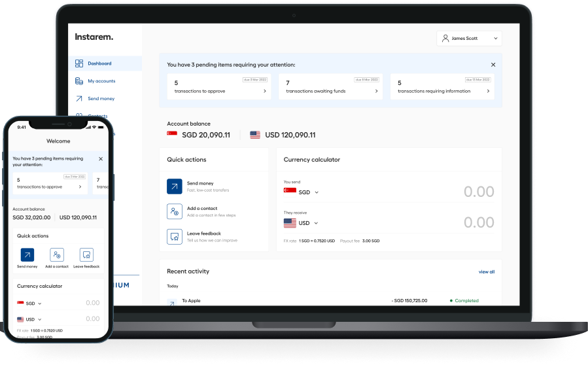This screenshot has width=588, height=365.
Task: Open the James Scott user dropdown
Action: coord(469,39)
